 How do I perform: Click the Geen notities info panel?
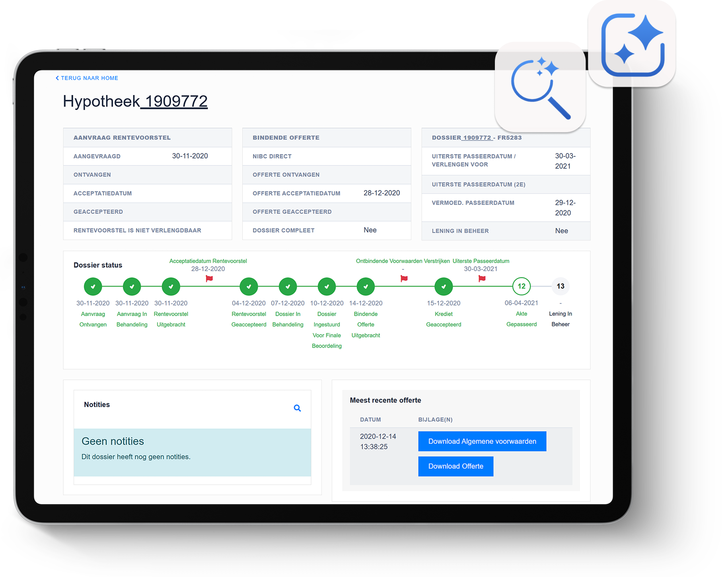pos(192,452)
